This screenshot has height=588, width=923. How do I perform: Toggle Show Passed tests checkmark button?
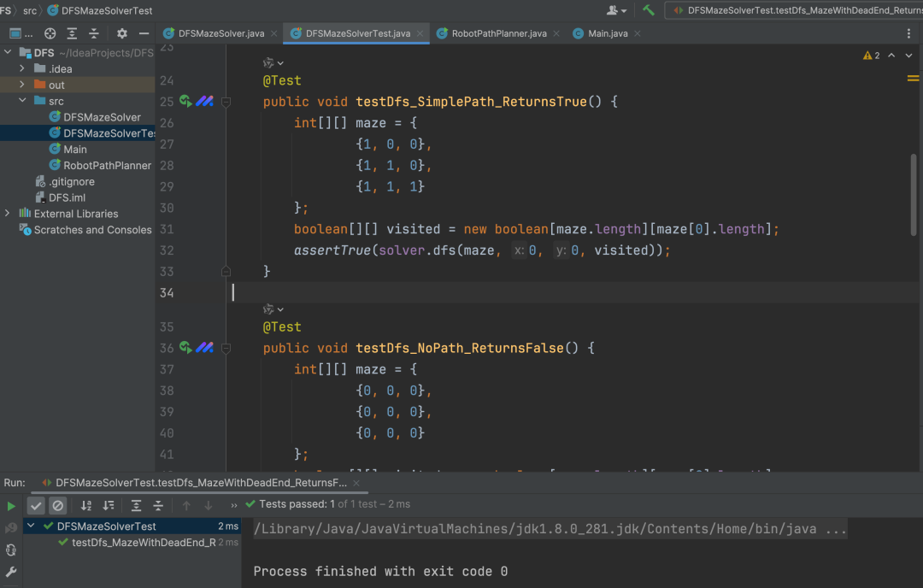pyautogui.click(x=36, y=505)
